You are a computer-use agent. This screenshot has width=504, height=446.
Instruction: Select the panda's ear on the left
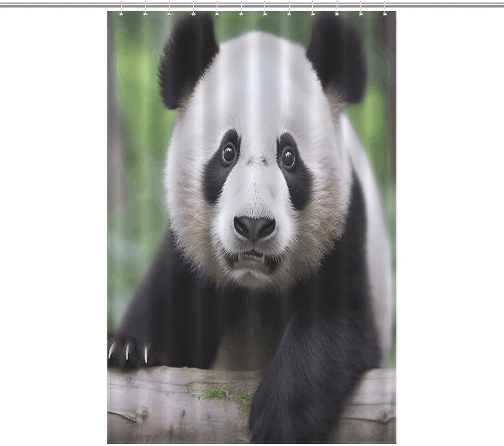tap(187, 60)
